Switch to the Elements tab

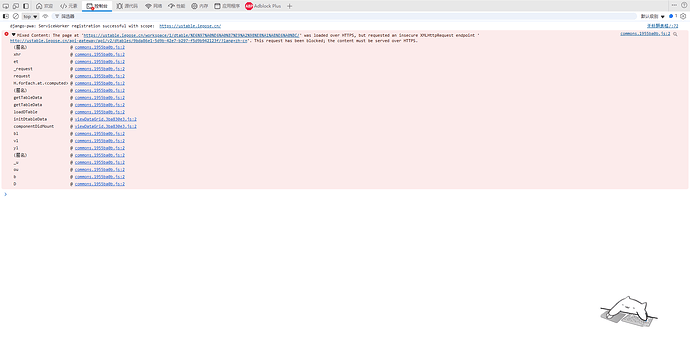click(69, 6)
